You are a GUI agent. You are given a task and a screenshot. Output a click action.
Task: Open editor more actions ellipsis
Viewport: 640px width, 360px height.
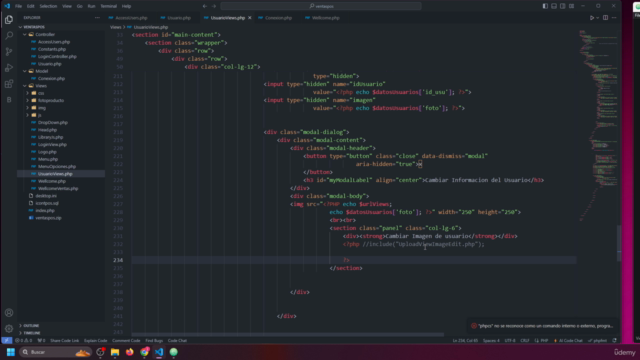pos(614,18)
